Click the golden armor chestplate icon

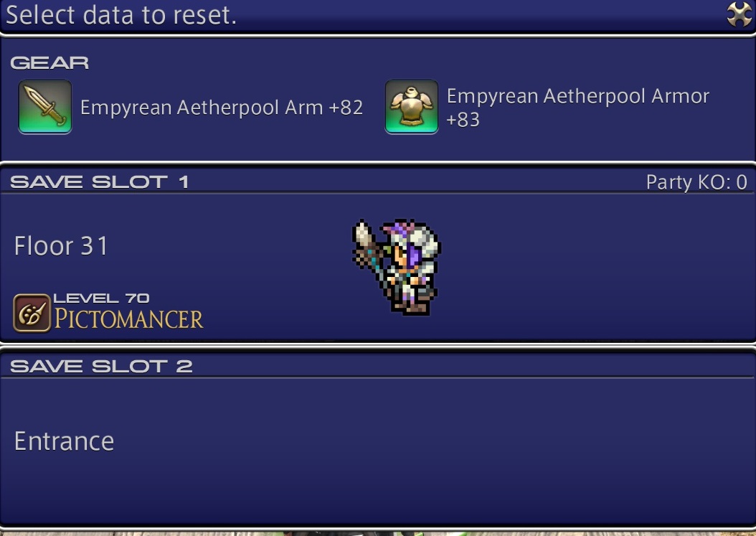[411, 107]
